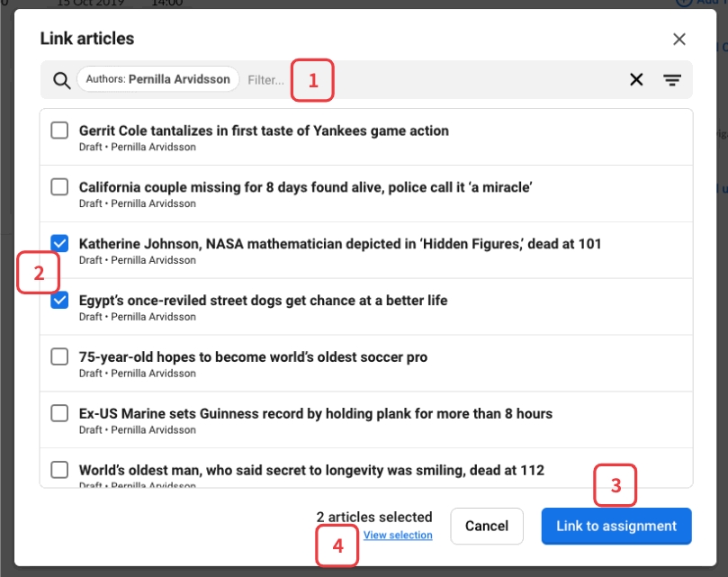Uncheck the Egypt's street dogs article checkbox
This screenshot has width=728, height=577.
pyautogui.click(x=59, y=301)
